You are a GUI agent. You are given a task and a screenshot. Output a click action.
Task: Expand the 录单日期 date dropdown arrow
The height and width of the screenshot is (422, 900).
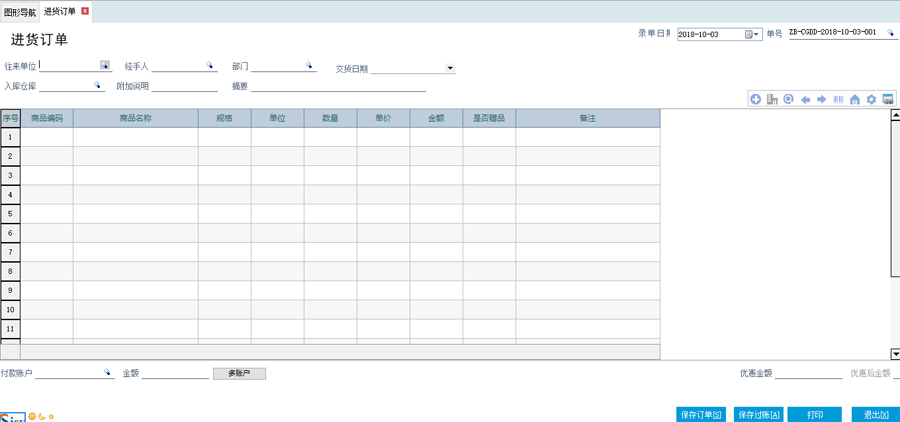pyautogui.click(x=757, y=34)
